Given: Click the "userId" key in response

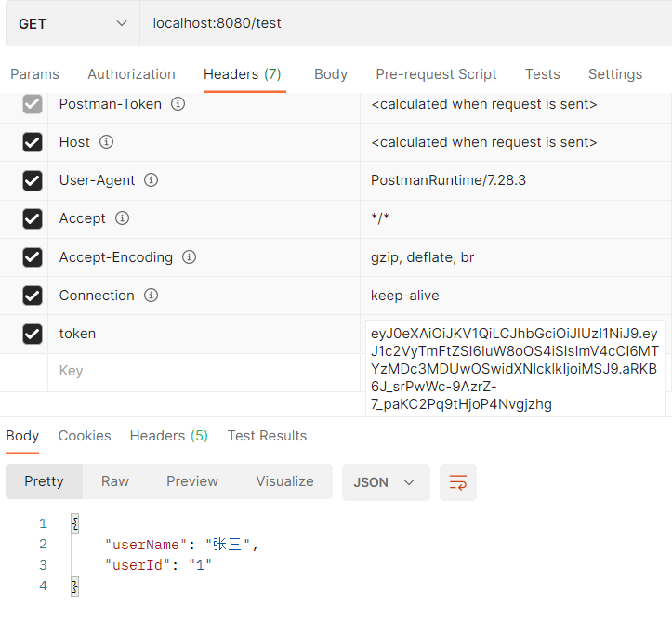Looking at the screenshot, I should [138, 565].
